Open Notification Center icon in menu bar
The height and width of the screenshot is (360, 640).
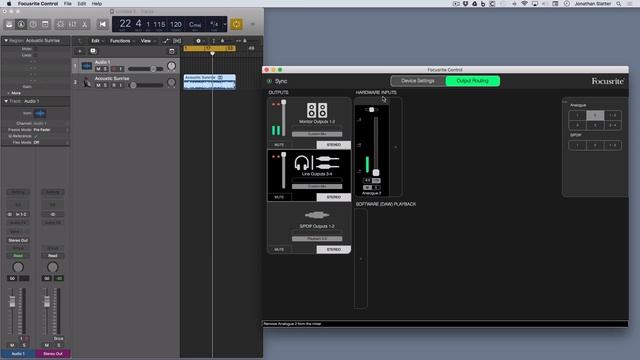pyautogui.click(x=629, y=4)
